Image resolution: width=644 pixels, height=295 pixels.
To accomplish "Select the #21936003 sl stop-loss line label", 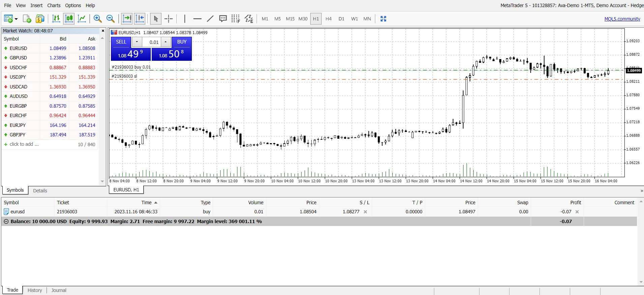I will pos(124,76).
